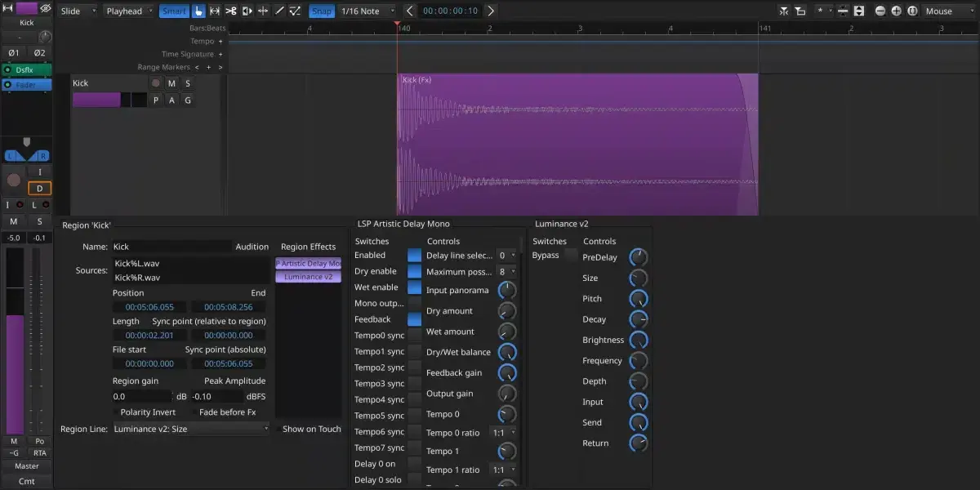Screen dimensions: 980x490
Task: Toggle the Snap button
Action: tap(322, 11)
